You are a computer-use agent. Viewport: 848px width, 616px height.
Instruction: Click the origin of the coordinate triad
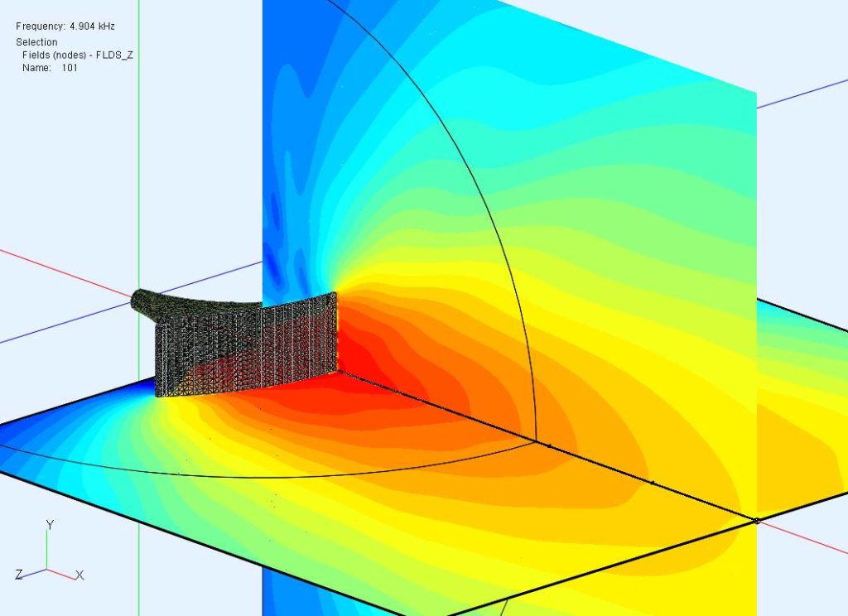click(47, 569)
